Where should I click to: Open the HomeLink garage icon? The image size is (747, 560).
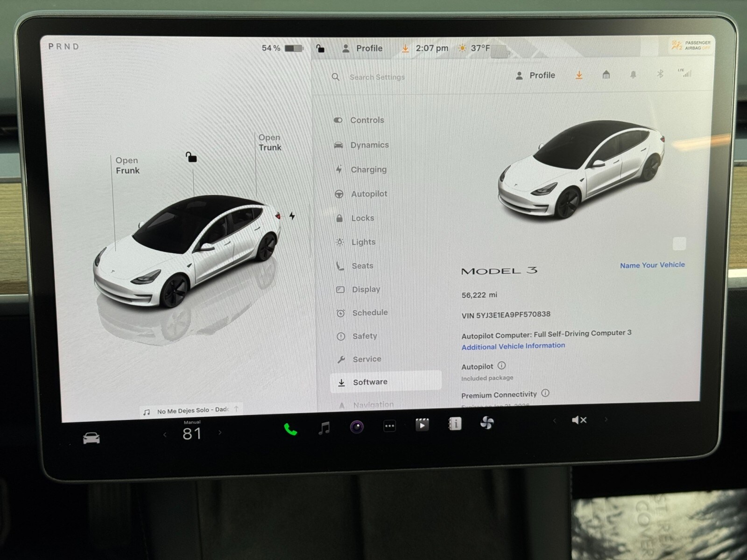pos(606,75)
